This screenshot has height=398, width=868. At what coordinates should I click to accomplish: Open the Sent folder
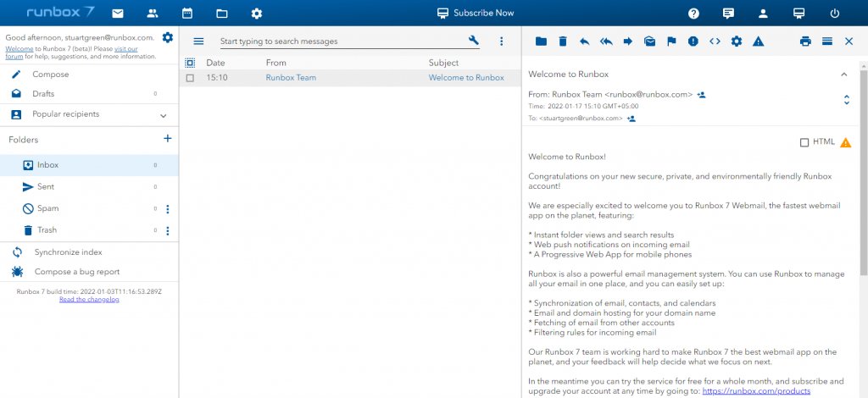point(89,187)
